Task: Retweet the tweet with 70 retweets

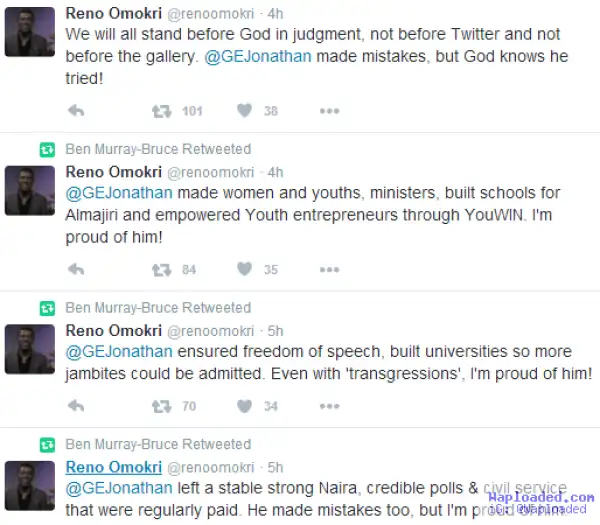Action: (160, 406)
